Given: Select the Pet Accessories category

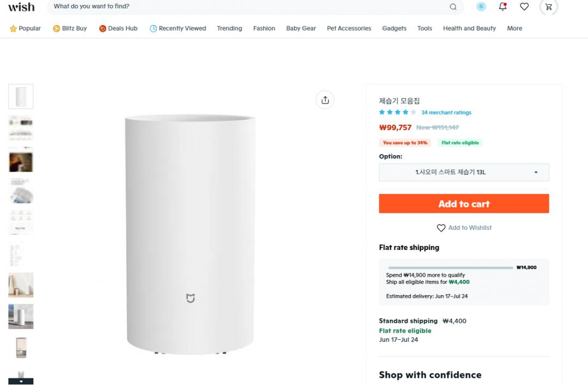Looking at the screenshot, I should 349,28.
